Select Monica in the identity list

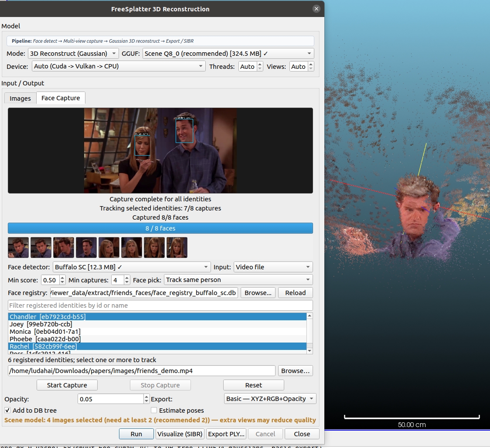(157, 332)
